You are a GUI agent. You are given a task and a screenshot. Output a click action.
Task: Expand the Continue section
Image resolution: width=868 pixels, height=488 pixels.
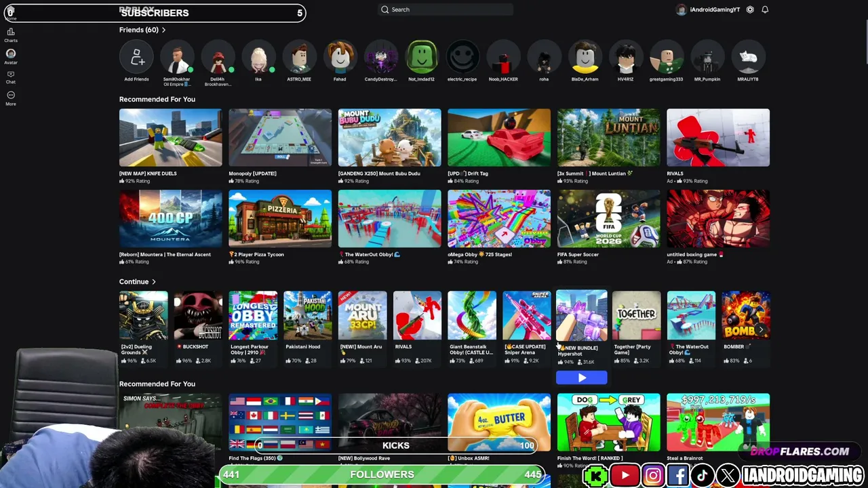tap(154, 282)
